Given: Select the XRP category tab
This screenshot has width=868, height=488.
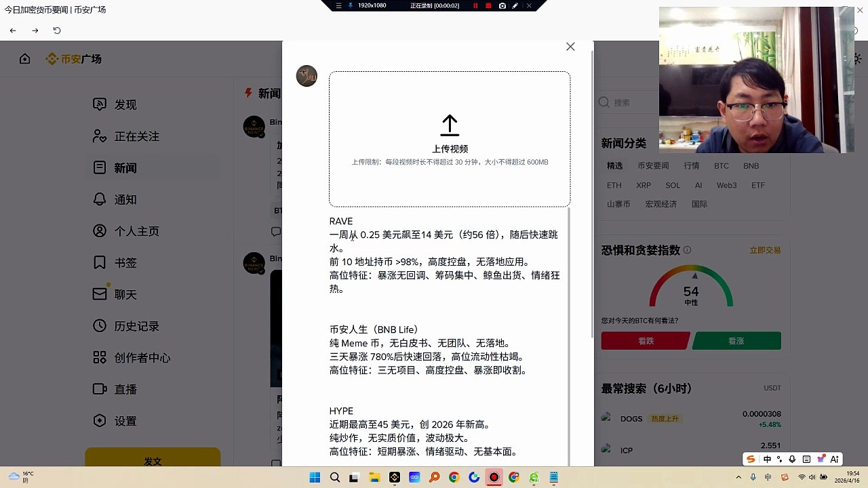Looking at the screenshot, I should [x=644, y=185].
